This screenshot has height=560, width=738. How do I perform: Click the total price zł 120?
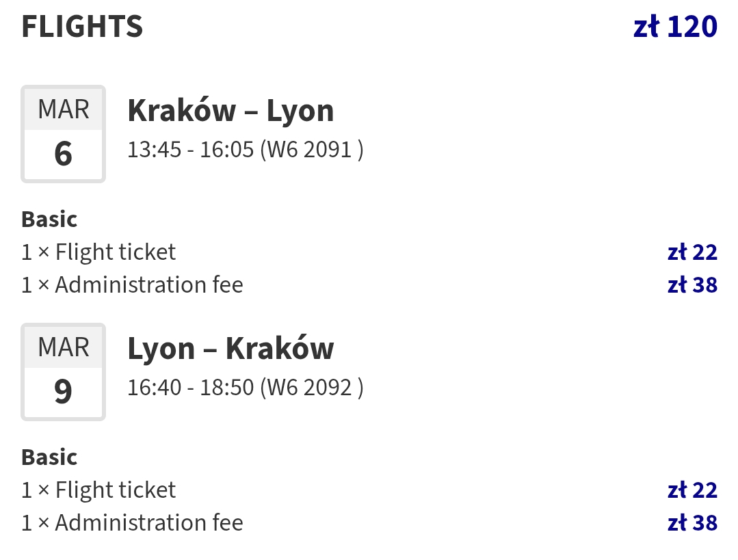pos(675,27)
